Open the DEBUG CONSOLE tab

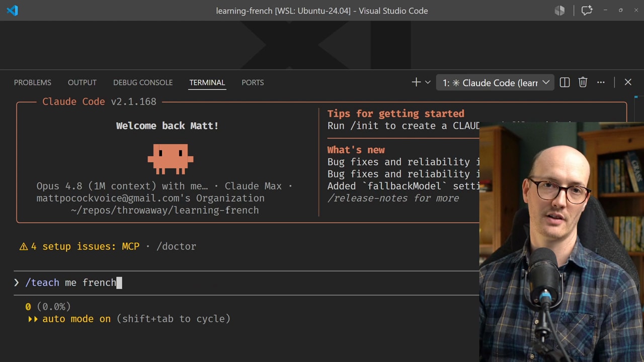coord(143,82)
